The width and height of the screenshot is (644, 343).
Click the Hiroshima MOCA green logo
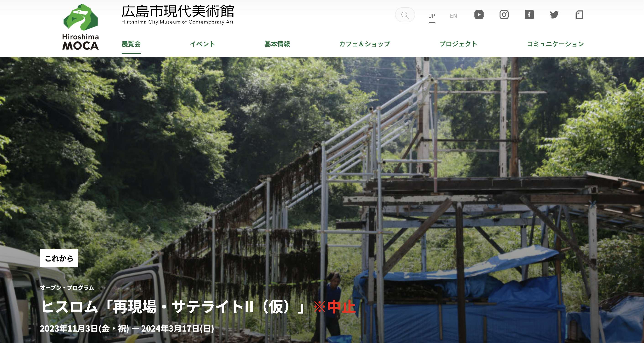[x=81, y=27]
